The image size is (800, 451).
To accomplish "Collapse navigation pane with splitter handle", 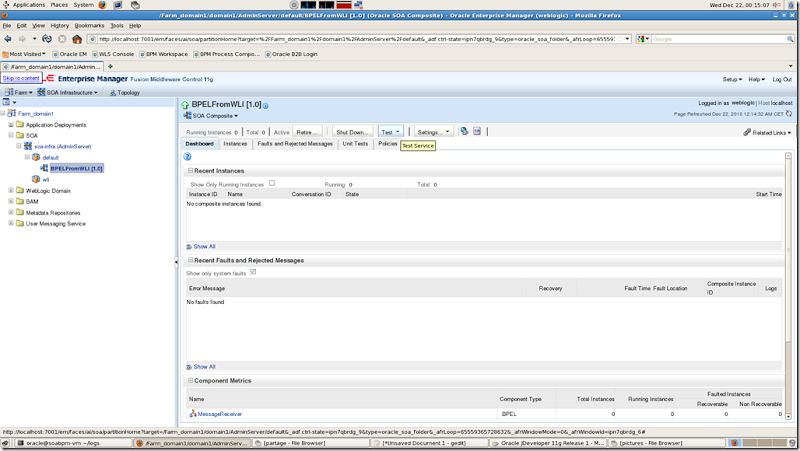I will point(177,261).
